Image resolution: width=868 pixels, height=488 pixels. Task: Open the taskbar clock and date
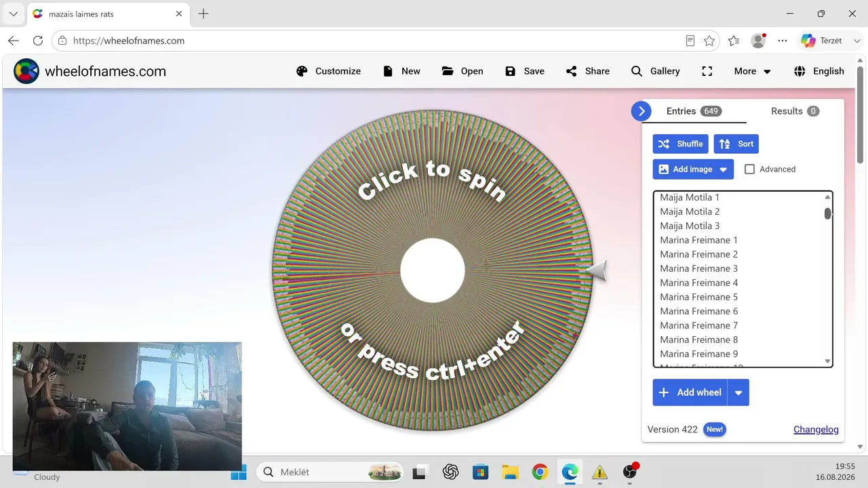click(x=835, y=472)
